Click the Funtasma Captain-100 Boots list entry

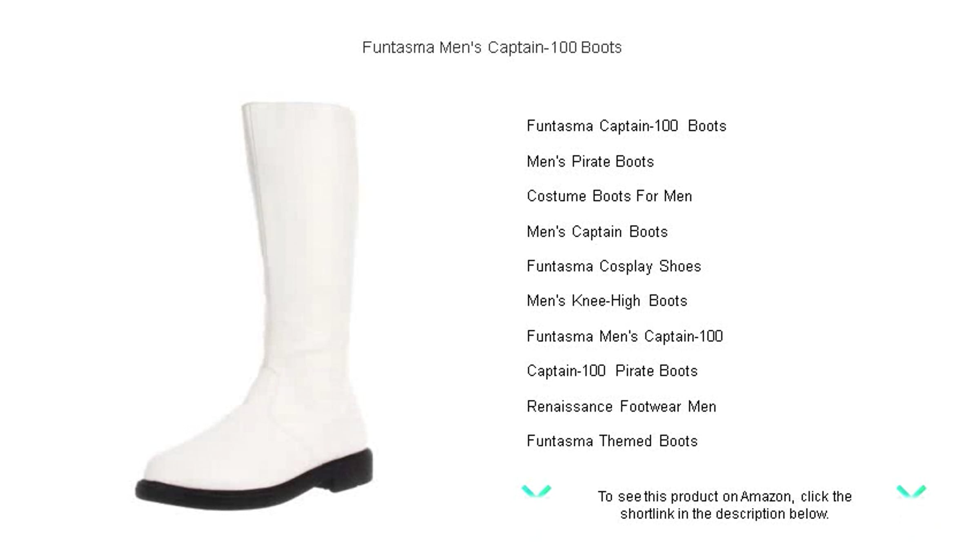pos(626,126)
